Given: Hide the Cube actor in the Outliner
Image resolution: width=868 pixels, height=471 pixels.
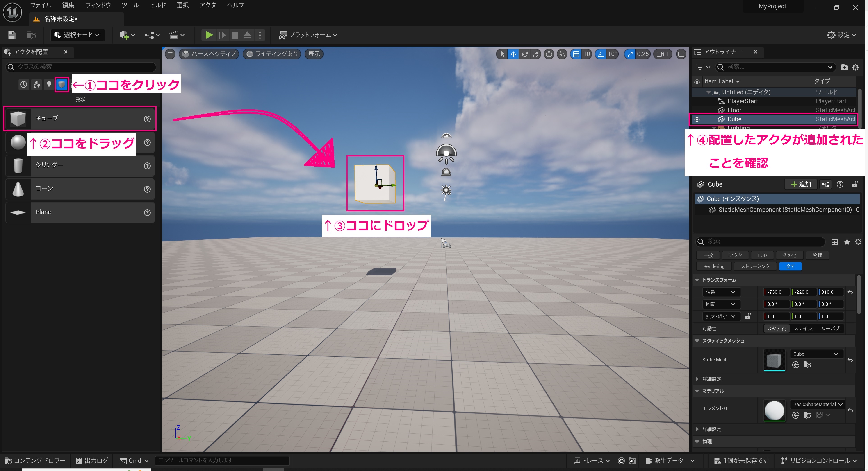Looking at the screenshot, I should [x=697, y=119].
